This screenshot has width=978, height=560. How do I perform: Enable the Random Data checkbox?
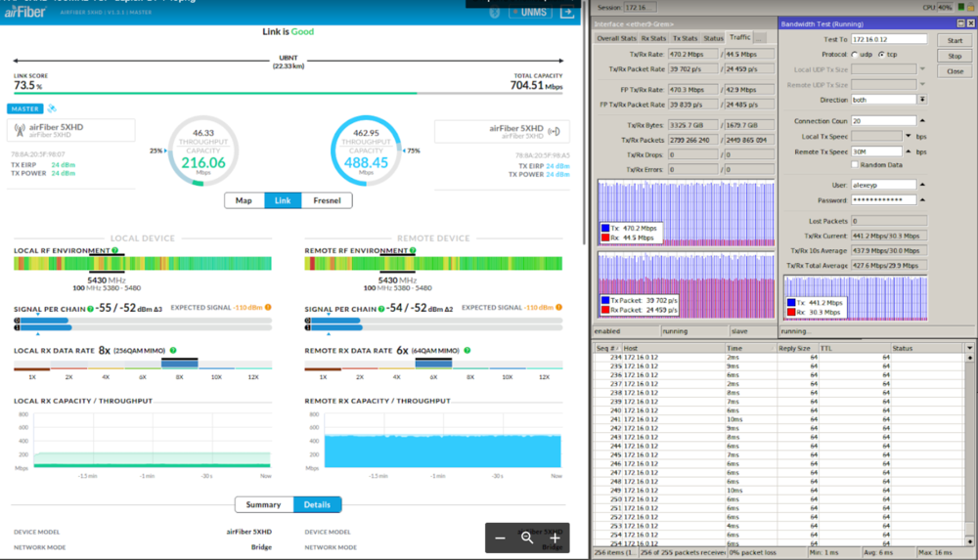[x=855, y=165]
